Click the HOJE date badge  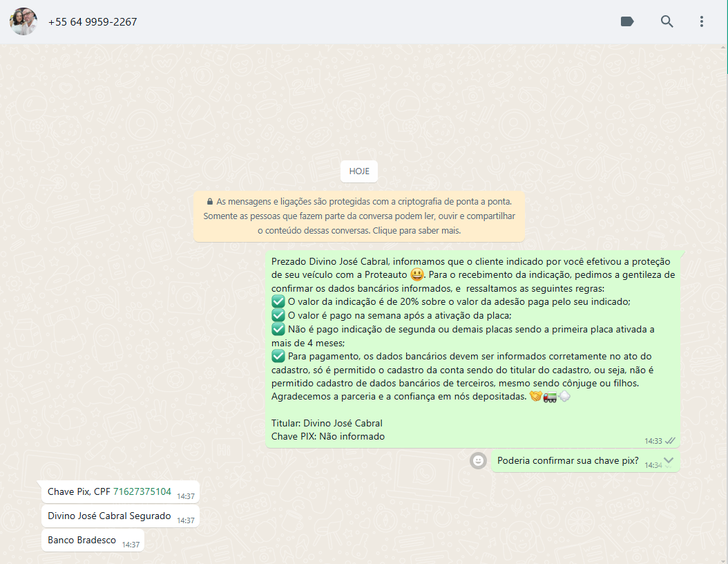coord(359,171)
